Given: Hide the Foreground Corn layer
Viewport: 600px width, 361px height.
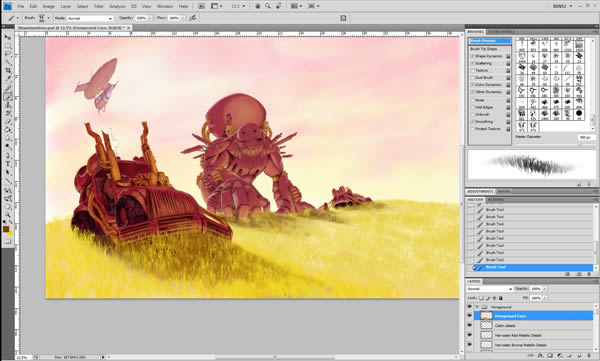Looking at the screenshot, I should tap(470, 316).
